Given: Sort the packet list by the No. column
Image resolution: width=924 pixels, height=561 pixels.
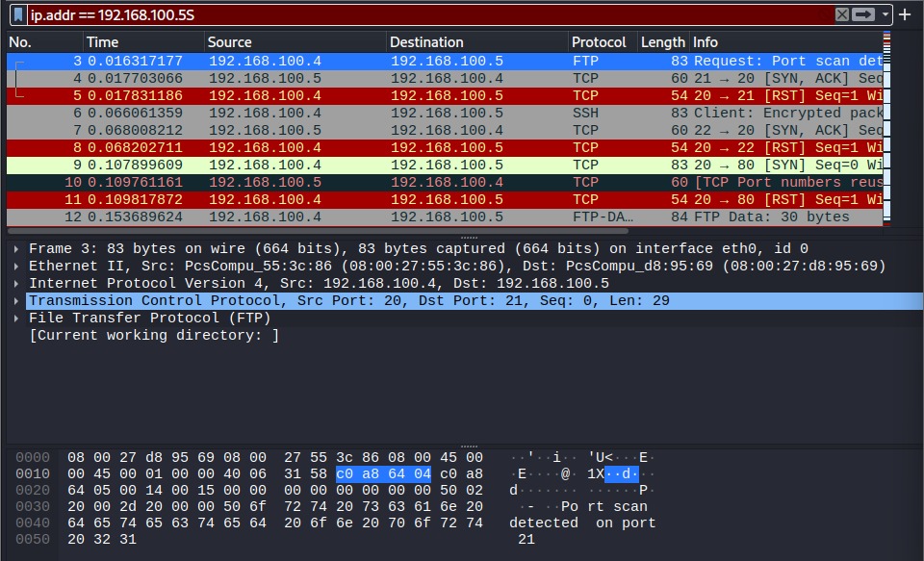Looking at the screenshot, I should pos(45,42).
